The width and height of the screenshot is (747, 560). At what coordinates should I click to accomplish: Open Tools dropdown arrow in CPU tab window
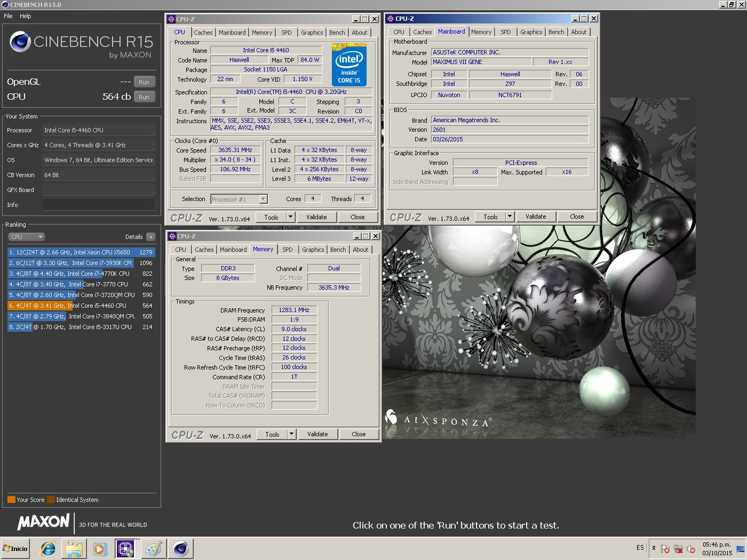(x=290, y=217)
